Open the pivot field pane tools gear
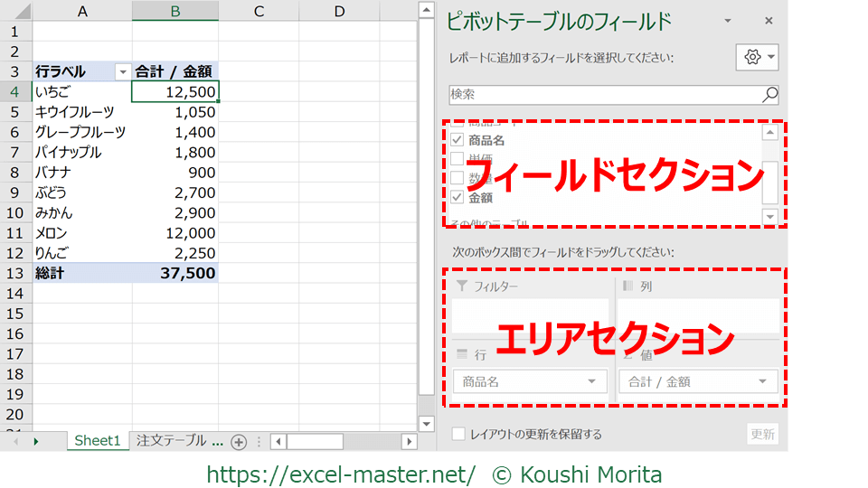Image resolution: width=868 pixels, height=488 pixels. coord(759,58)
